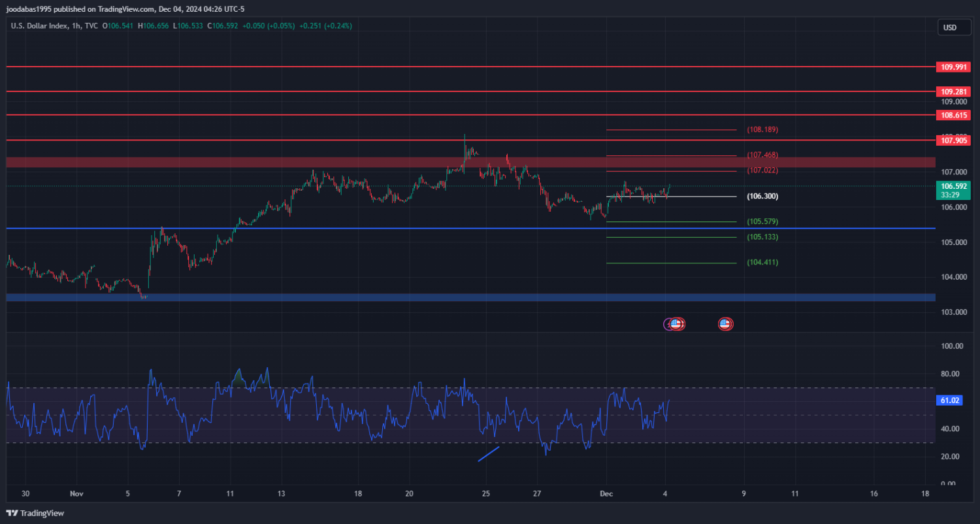This screenshot has height=524, width=980.
Task: Select the blue horizontal support line
Action: pos(470,228)
